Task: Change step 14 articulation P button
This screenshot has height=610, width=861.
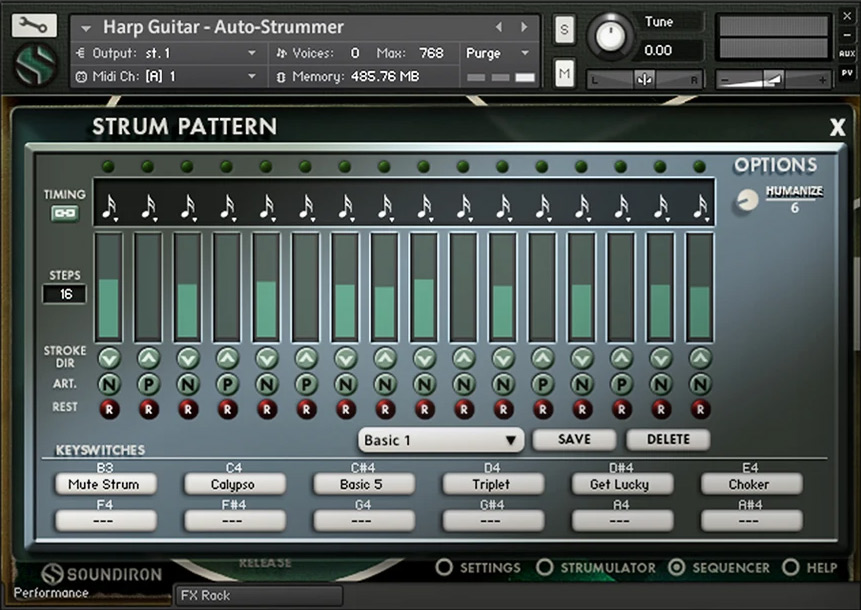Action: (x=621, y=384)
